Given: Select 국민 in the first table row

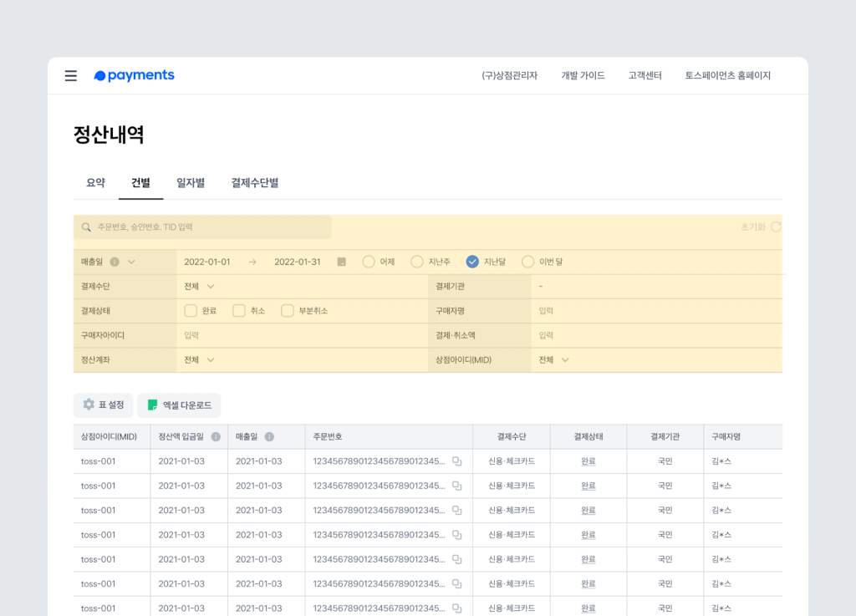Looking at the screenshot, I should click(665, 461).
